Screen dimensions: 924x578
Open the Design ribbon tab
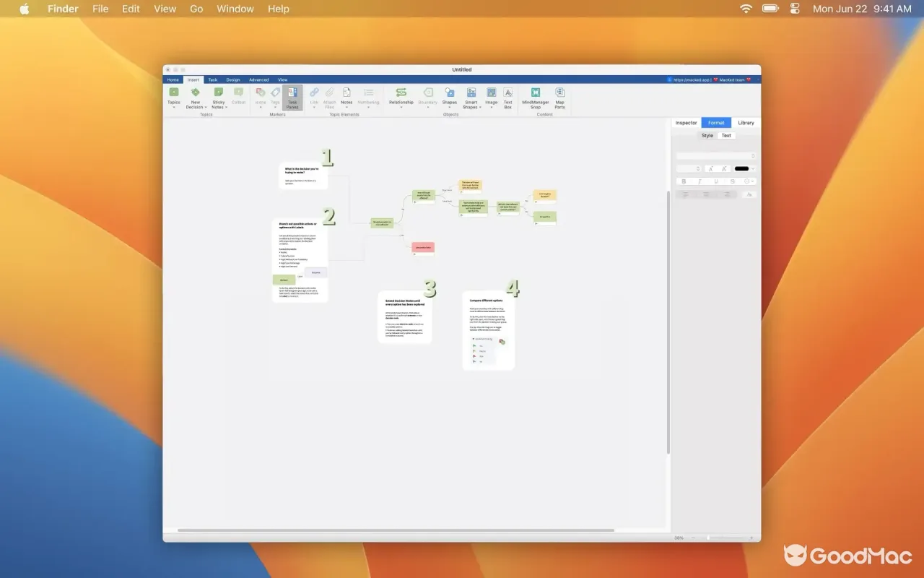232,79
